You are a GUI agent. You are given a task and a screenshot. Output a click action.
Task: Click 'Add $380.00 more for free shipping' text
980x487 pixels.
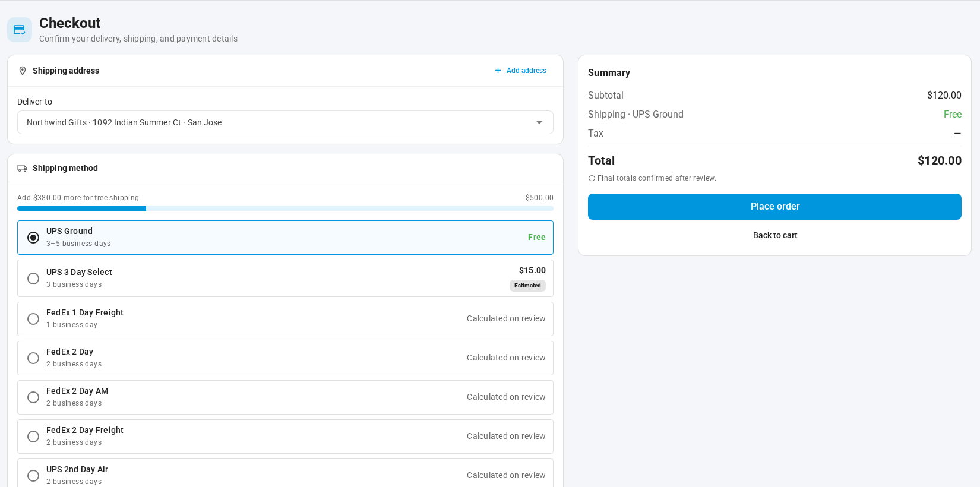click(78, 198)
